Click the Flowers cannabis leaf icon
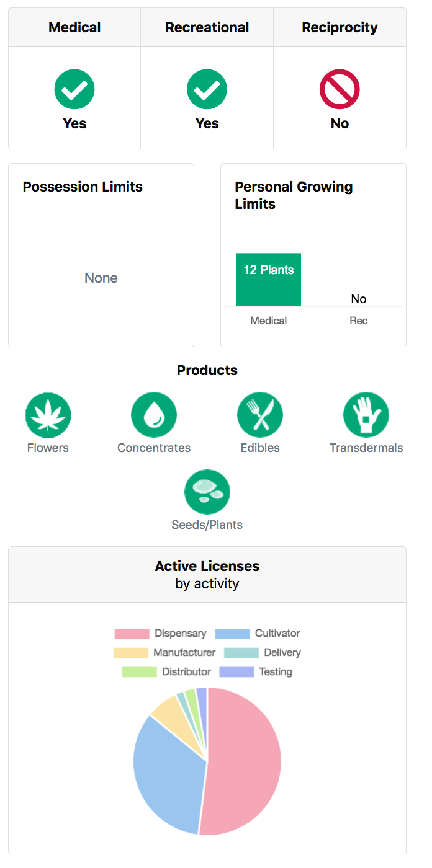This screenshot has height=868, width=432. click(x=48, y=415)
